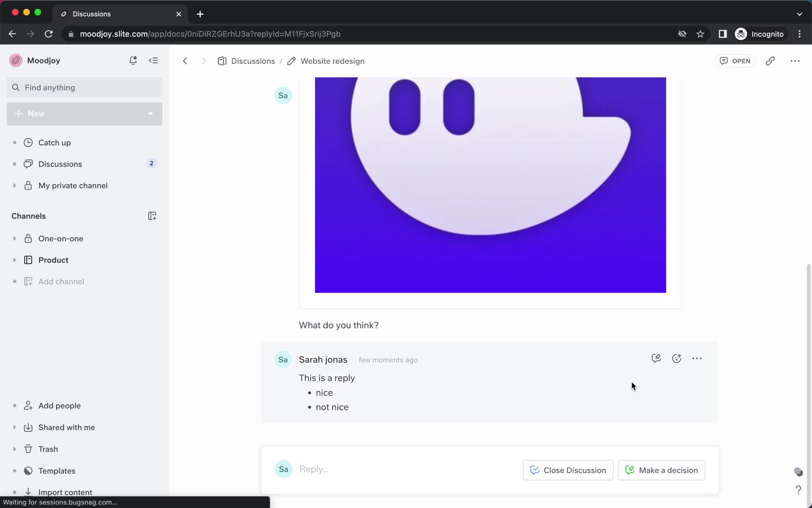Click the copy link icon in header
Screen dimensions: 812x508
click(x=771, y=61)
